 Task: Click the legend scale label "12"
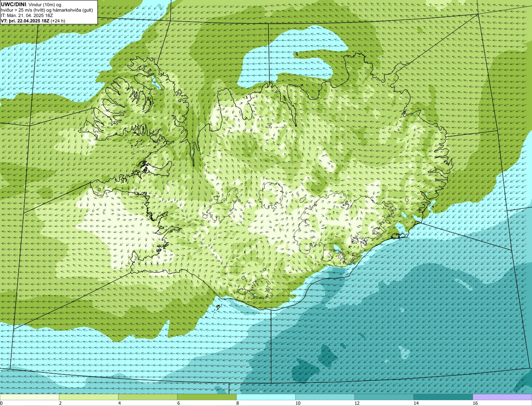(x=357, y=403)
